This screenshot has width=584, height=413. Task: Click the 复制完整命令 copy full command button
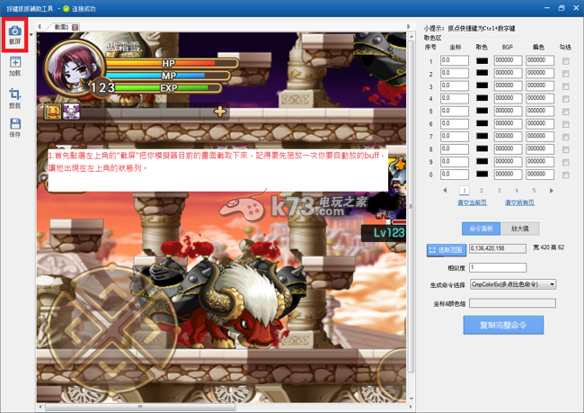click(x=504, y=325)
